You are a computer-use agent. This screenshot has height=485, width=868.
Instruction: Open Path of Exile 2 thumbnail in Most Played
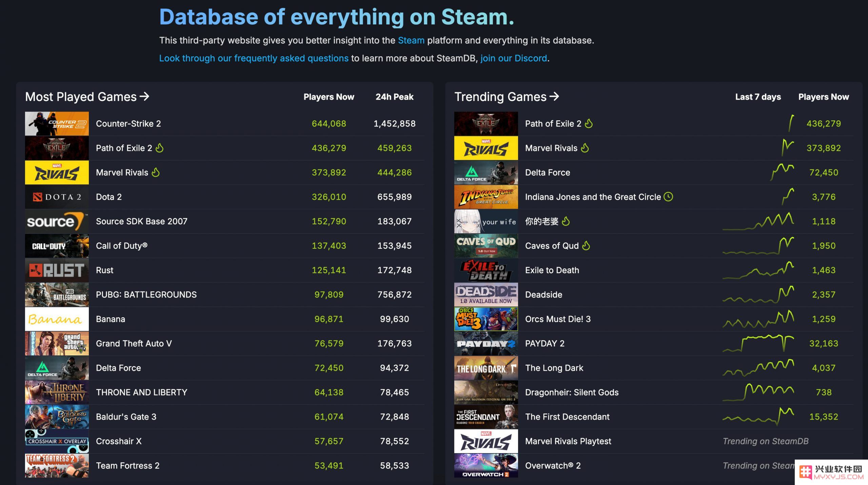[x=57, y=148]
